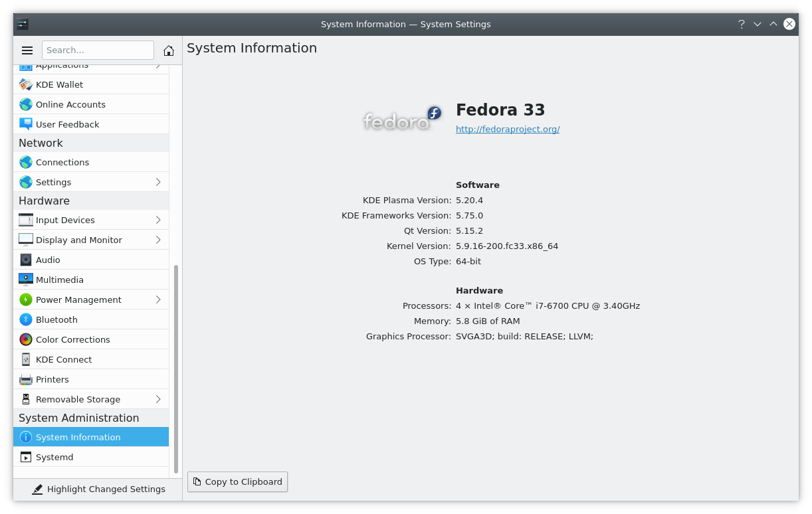Click the Systemd terminal icon
812x514 pixels.
pos(26,457)
